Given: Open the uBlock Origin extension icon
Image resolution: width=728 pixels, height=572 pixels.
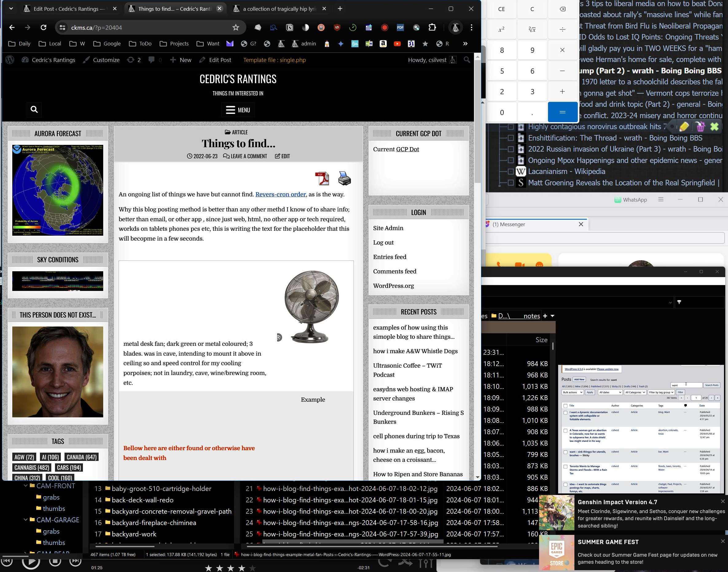Looking at the screenshot, I should click(337, 27).
